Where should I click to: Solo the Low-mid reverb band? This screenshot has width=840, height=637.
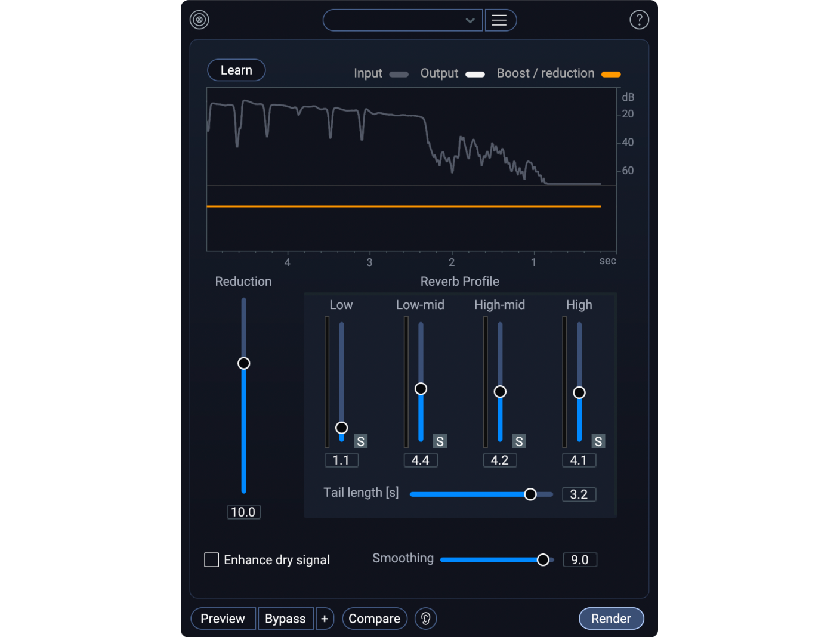pyautogui.click(x=440, y=441)
